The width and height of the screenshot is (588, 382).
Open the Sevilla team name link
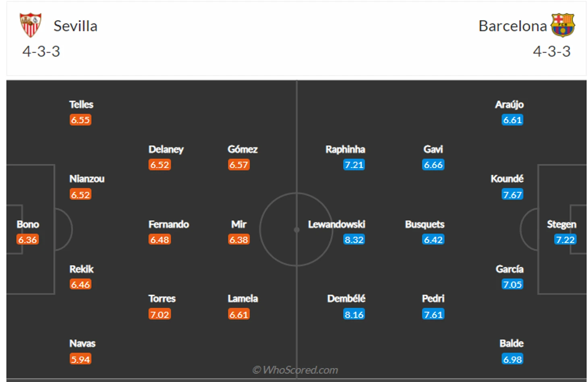pyautogui.click(x=75, y=26)
